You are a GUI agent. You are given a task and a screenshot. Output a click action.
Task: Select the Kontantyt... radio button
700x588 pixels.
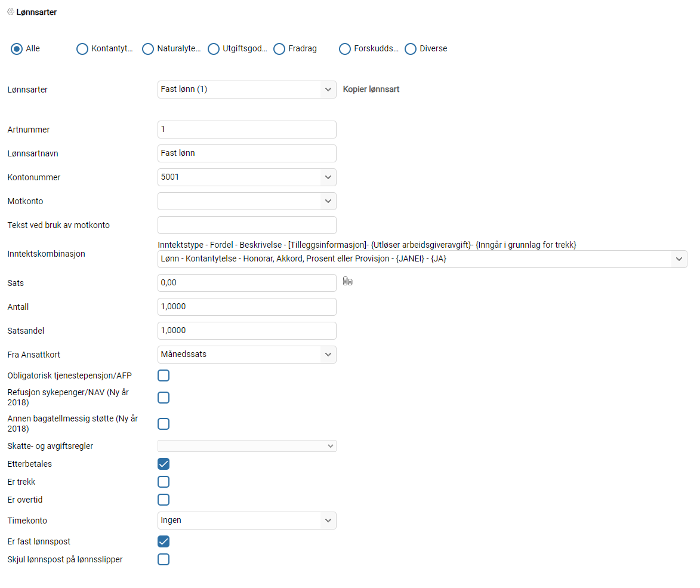82,49
